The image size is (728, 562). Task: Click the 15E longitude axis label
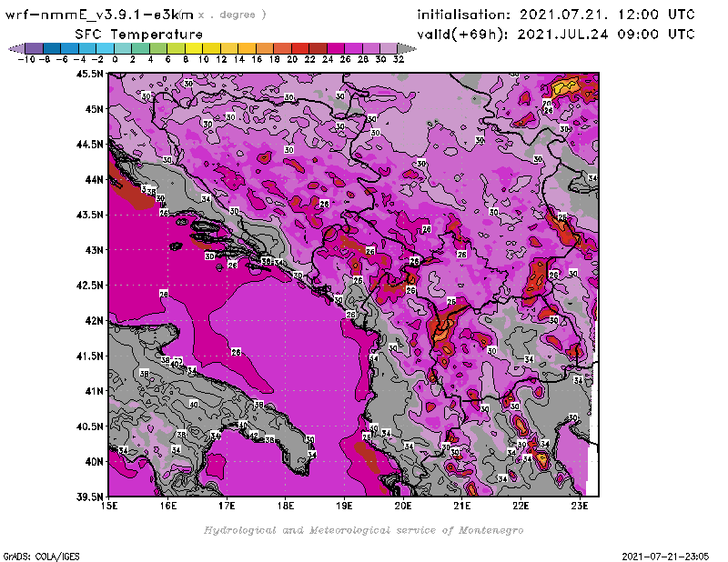tap(109, 507)
